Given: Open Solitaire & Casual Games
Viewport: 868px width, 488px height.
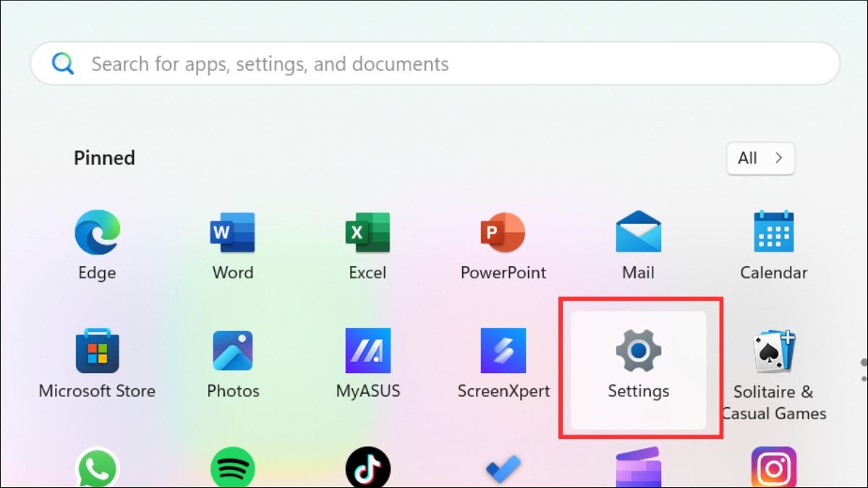Looking at the screenshot, I should click(x=773, y=352).
